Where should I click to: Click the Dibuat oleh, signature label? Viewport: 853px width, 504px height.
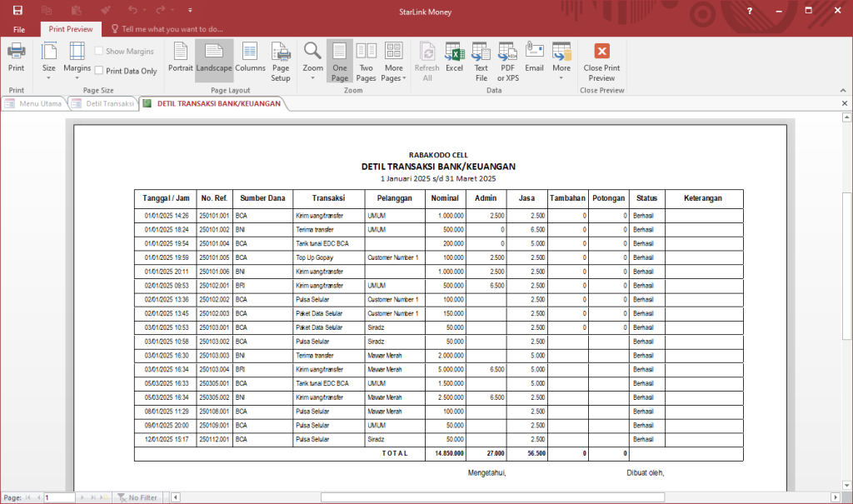pyautogui.click(x=646, y=473)
